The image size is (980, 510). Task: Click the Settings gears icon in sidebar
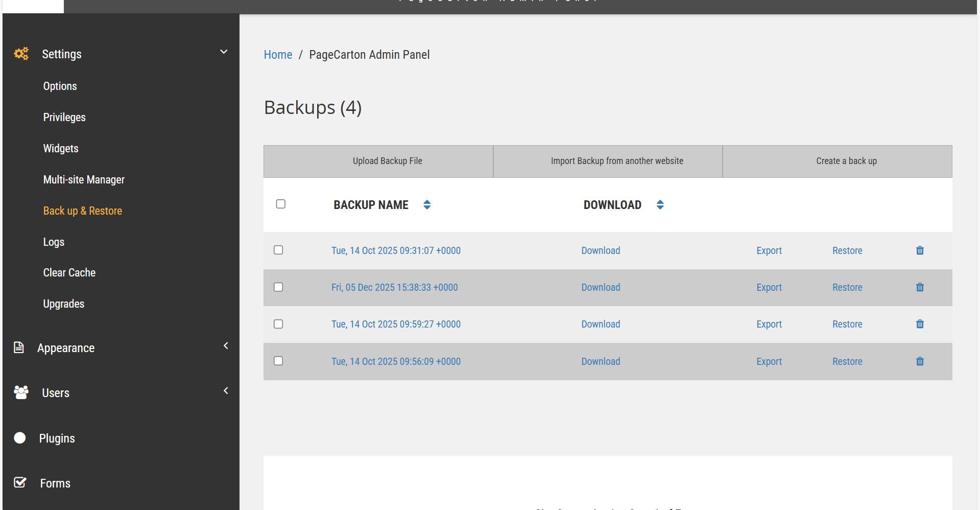[21, 54]
